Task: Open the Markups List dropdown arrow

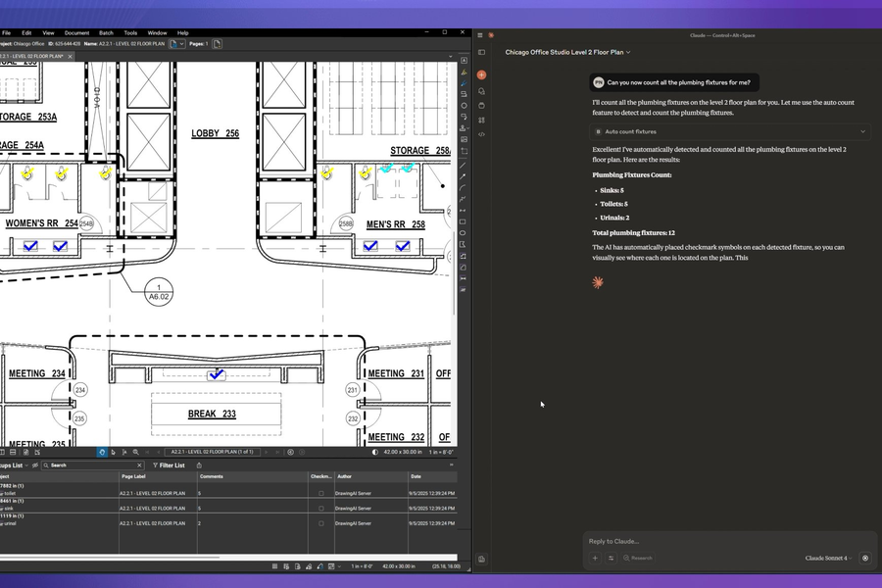Action: (26, 465)
